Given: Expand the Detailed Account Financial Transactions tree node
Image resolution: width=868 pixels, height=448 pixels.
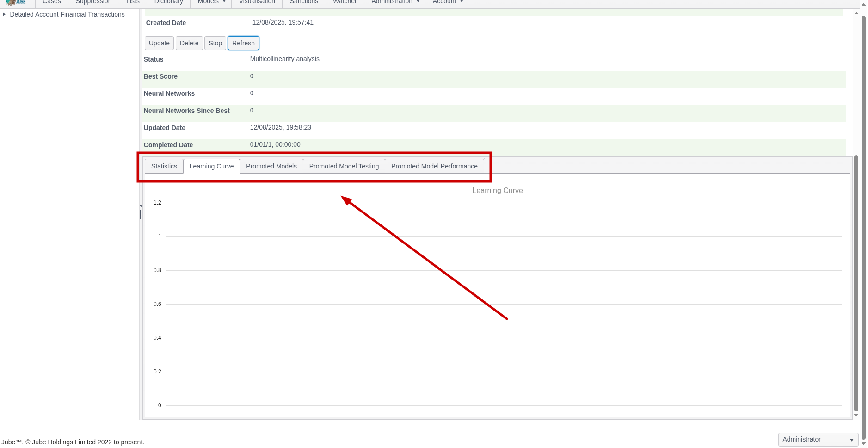Looking at the screenshot, I should click(4, 14).
